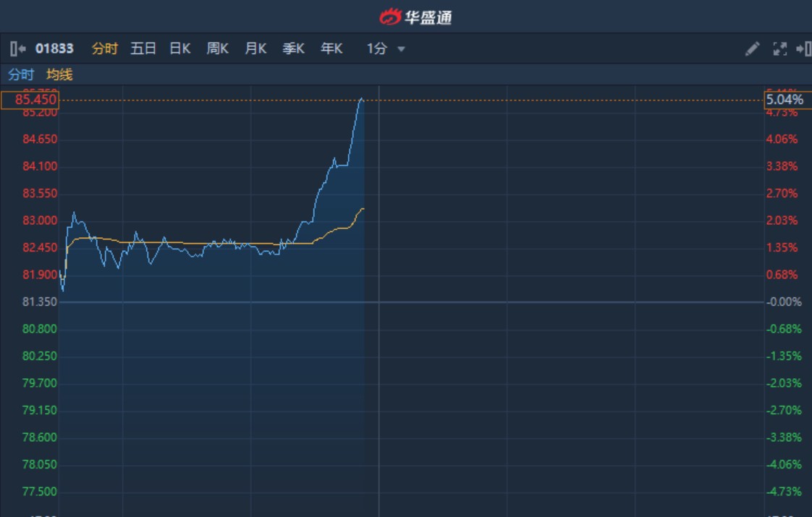Click the 3.38% percentage axis label
Screen dimensions: 812x517
click(782, 166)
